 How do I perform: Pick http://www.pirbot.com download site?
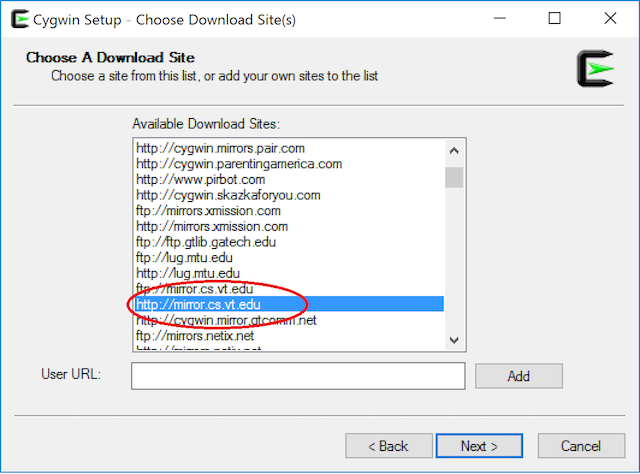click(x=203, y=179)
